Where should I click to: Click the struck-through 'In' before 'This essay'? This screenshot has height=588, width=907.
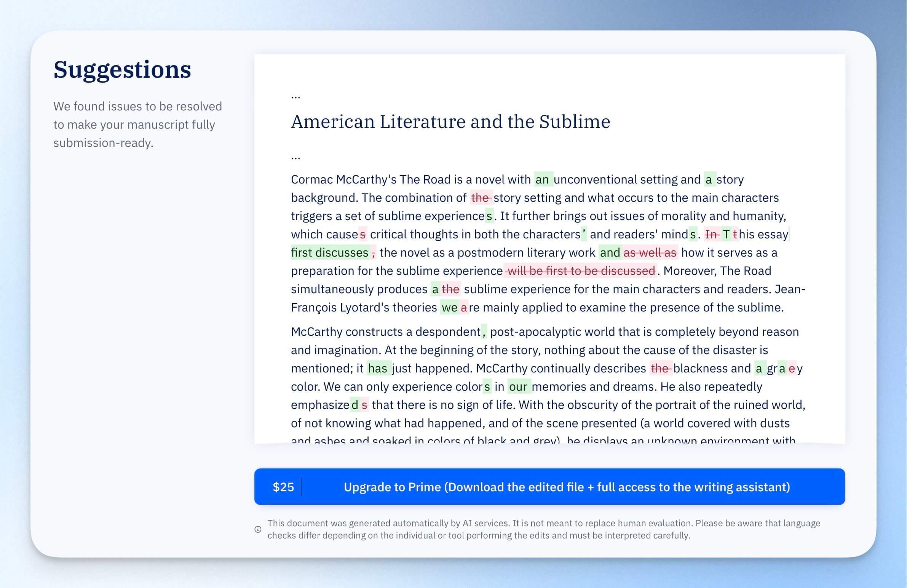coord(712,234)
